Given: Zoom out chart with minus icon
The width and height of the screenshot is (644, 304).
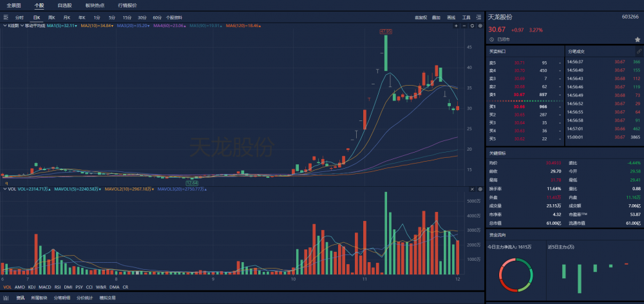Looking at the screenshot, I should 464,26.
